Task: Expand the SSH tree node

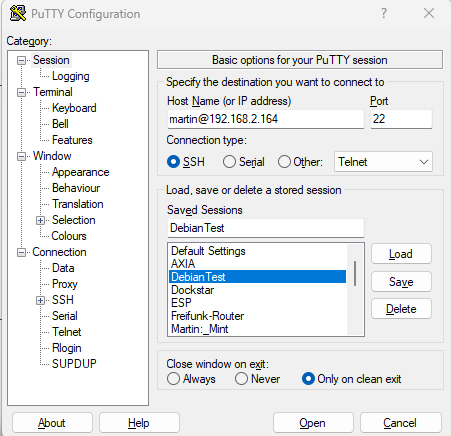Action: click(x=40, y=300)
